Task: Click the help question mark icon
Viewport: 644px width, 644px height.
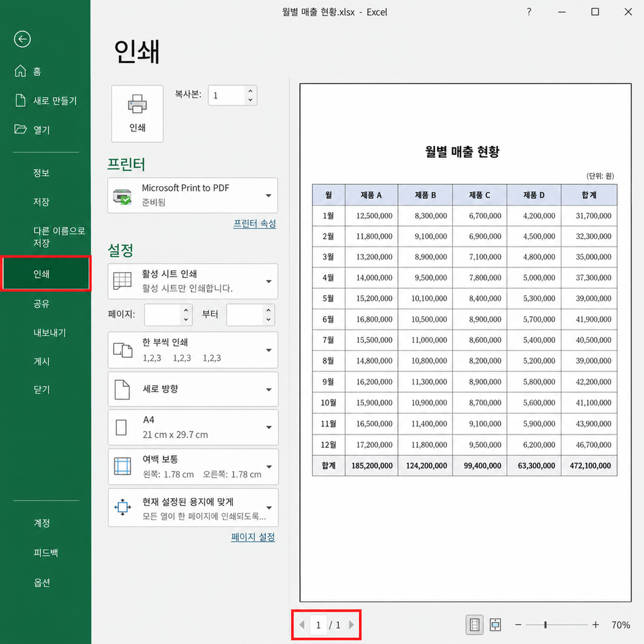Action: 529,12
